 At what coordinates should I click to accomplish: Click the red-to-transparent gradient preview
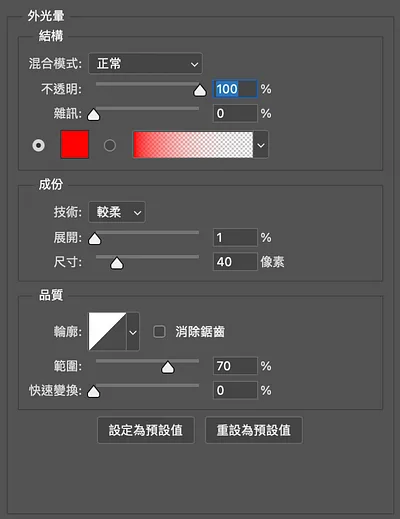pos(193,144)
